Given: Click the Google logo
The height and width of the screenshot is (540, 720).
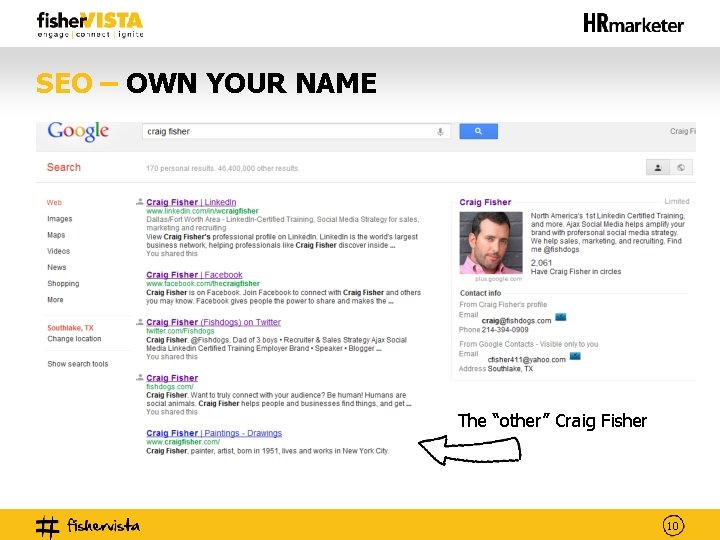Looking at the screenshot, I should pyautogui.click(x=78, y=132).
